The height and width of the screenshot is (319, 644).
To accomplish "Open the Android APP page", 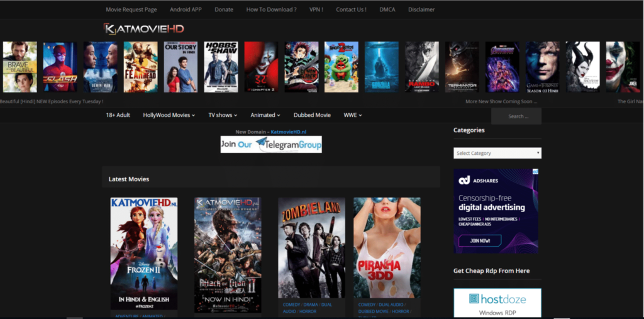I will click(x=186, y=9).
